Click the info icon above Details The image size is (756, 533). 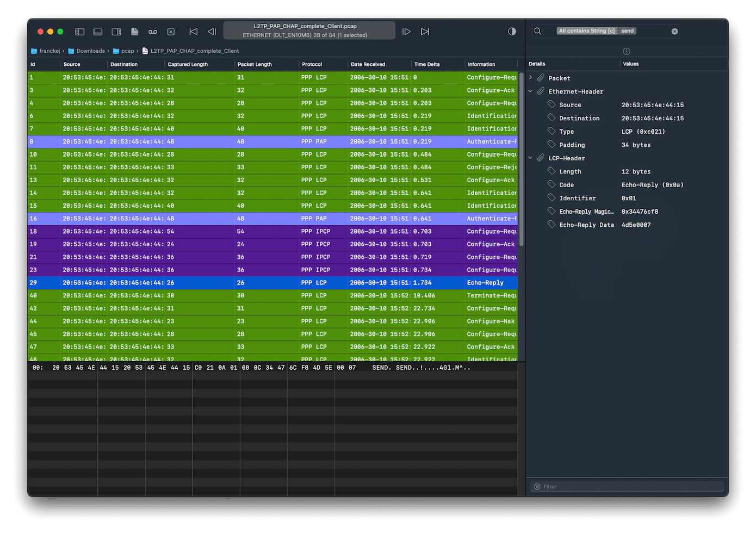627,51
